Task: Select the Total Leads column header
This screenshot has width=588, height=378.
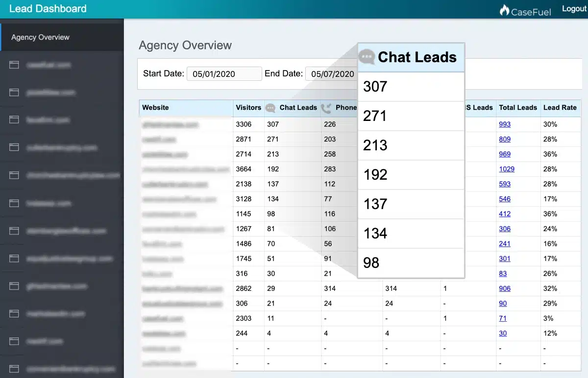Action: [518, 108]
